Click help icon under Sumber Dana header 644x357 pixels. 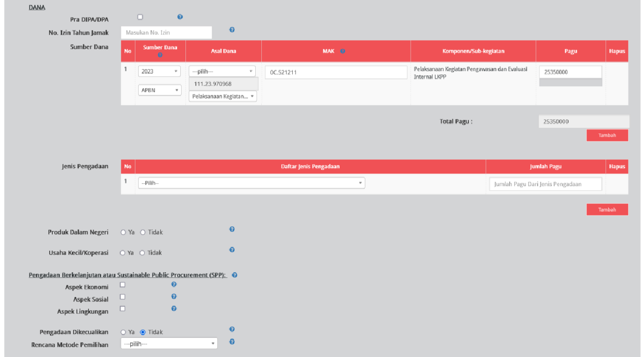click(160, 55)
